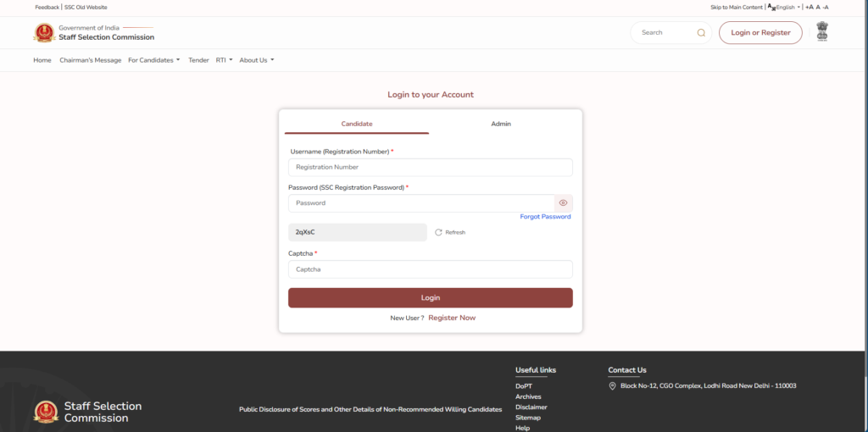Viewport: 868px width, 432px height.
Task: Go to Home in navigation bar
Action: point(42,60)
